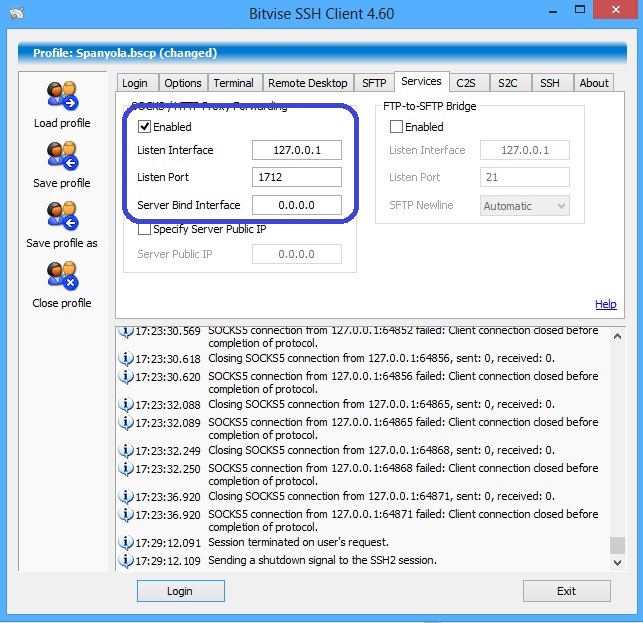Click the Server Bind Interface field
Image resolution: width=643 pixels, height=623 pixels.
point(297,205)
